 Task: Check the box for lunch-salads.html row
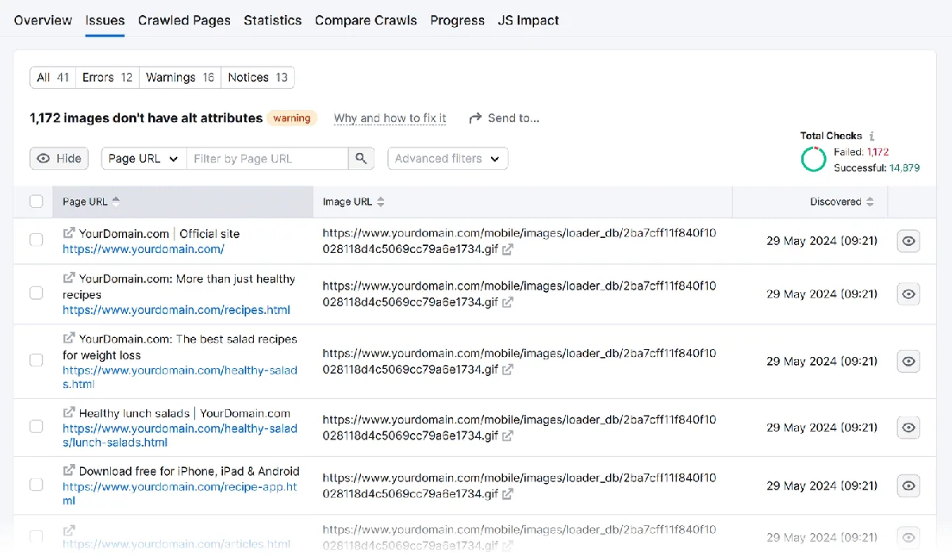36,427
